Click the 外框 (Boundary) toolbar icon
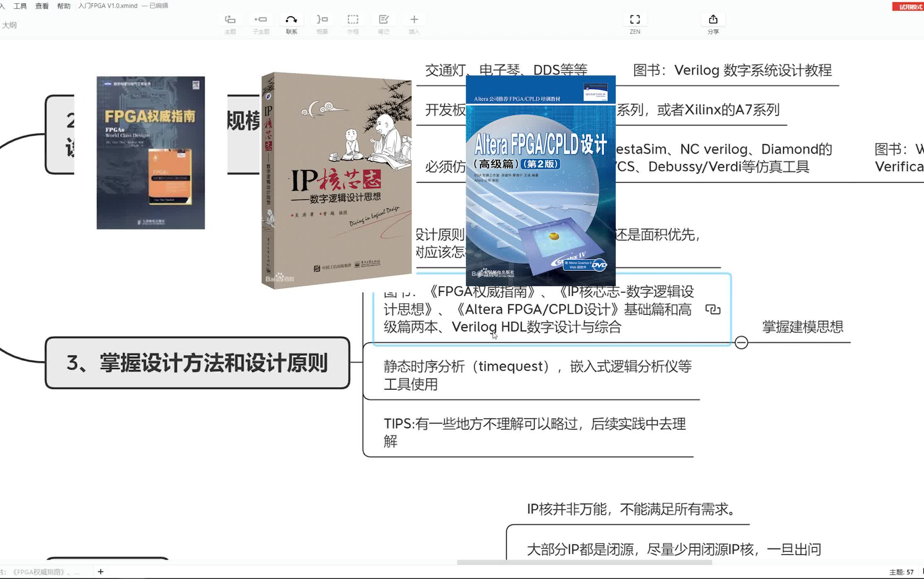The height and width of the screenshot is (579, 924). click(x=353, y=20)
